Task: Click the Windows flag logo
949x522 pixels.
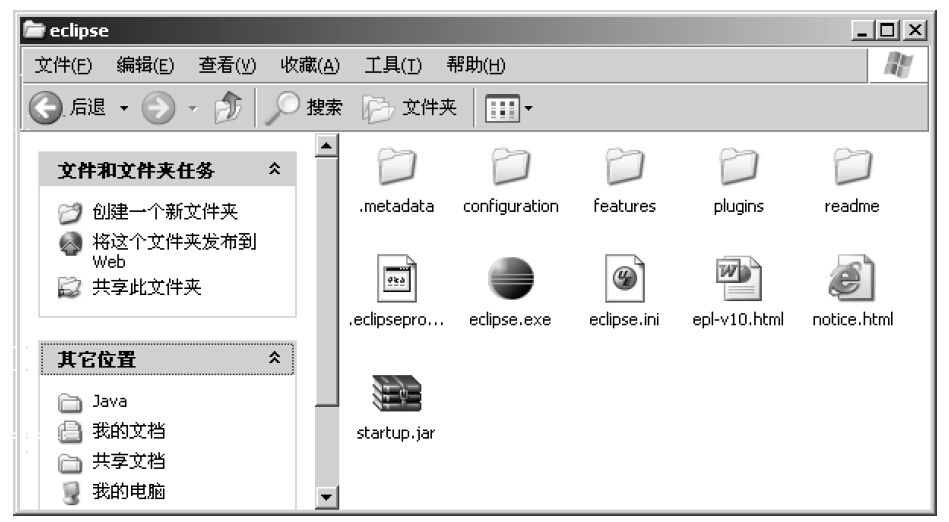Action: pyautogui.click(x=899, y=65)
